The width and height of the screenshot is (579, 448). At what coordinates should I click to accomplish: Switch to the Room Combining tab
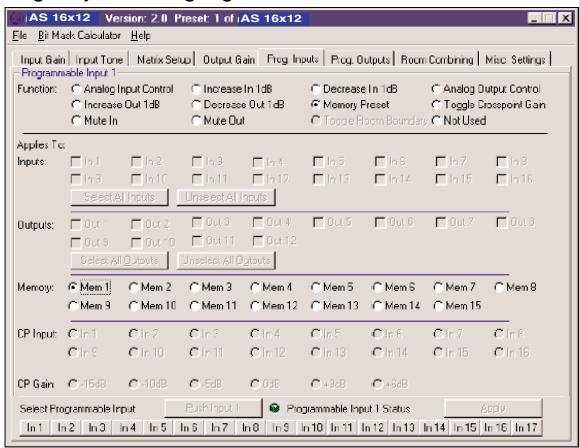pos(437,59)
